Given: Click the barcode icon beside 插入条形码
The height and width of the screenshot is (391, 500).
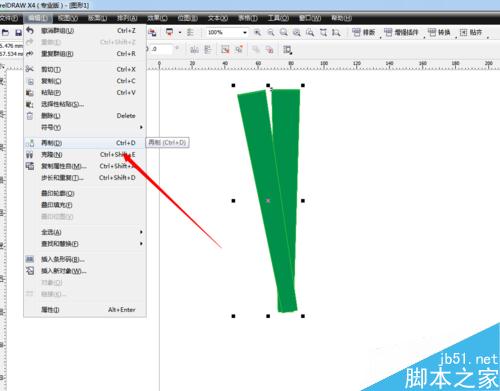Looking at the screenshot, I should 30,259.
